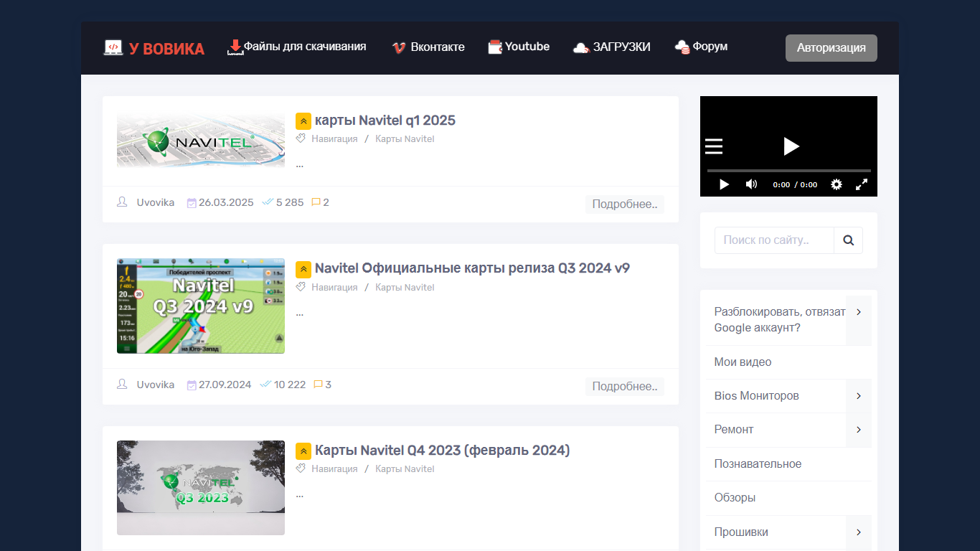The image size is (980, 551).
Task: Click the views checkmark icon beside 5 285
Action: (268, 202)
